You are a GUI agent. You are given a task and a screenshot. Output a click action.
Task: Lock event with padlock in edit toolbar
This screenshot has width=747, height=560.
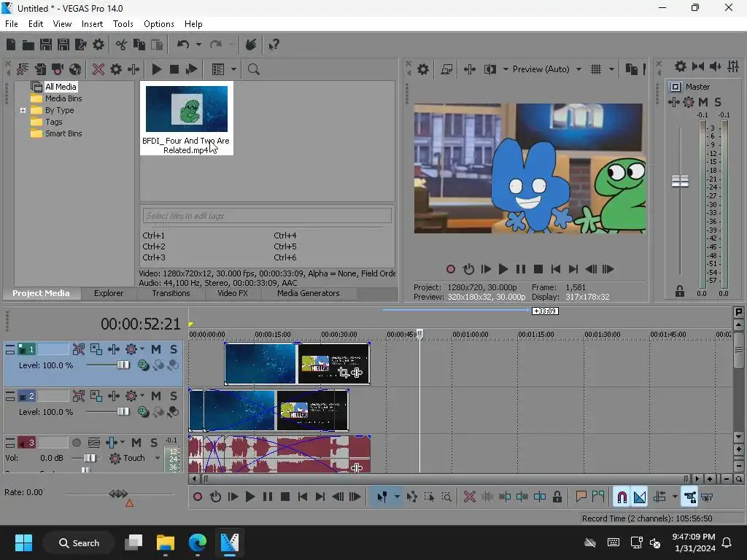(557, 497)
